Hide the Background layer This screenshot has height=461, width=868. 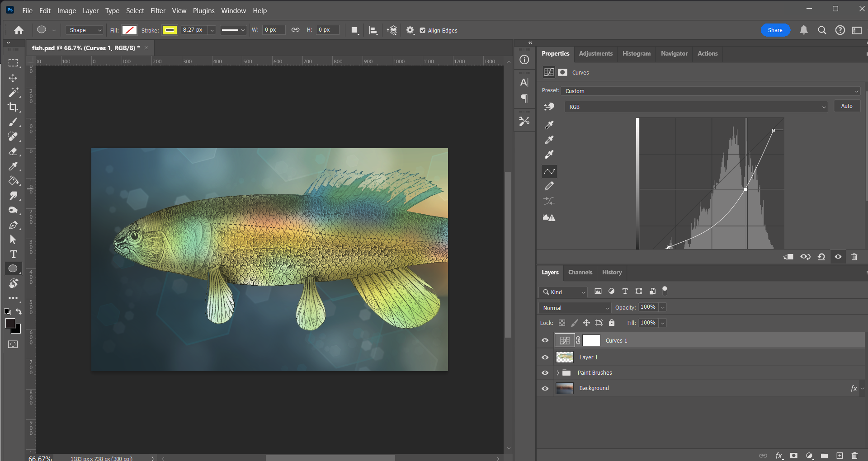[545, 388]
